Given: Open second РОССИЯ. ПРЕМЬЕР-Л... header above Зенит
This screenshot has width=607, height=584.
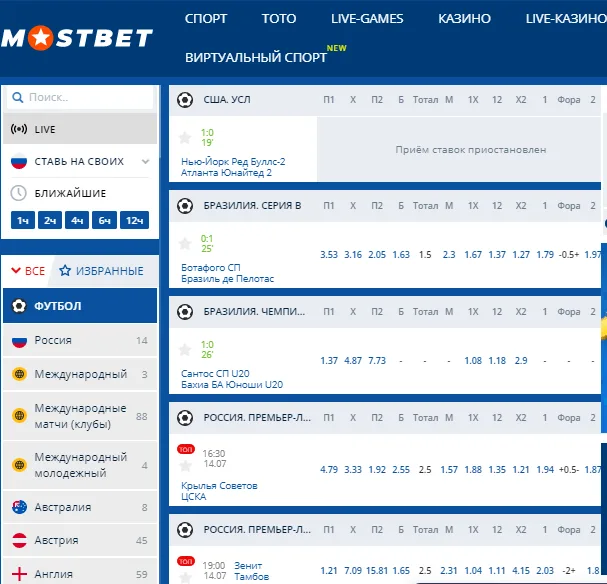Looking at the screenshot, I should (257, 529).
